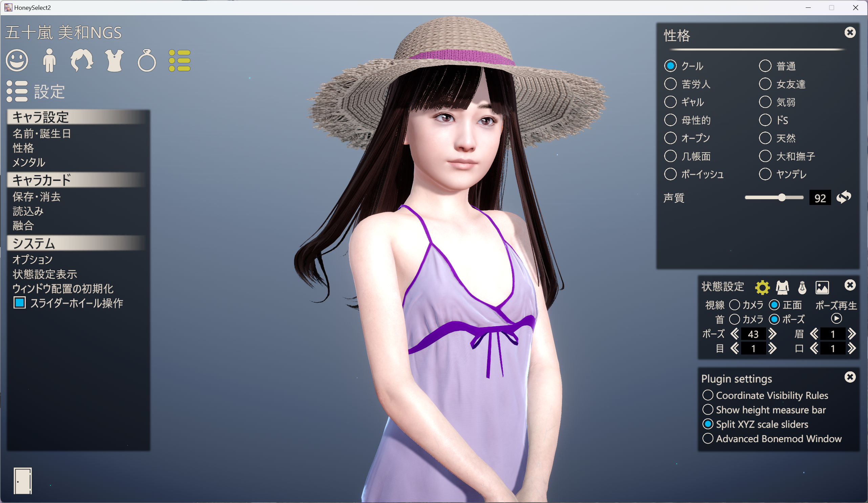
Task: Toggle スライダーホイール操作 checkbox
Action: [20, 303]
